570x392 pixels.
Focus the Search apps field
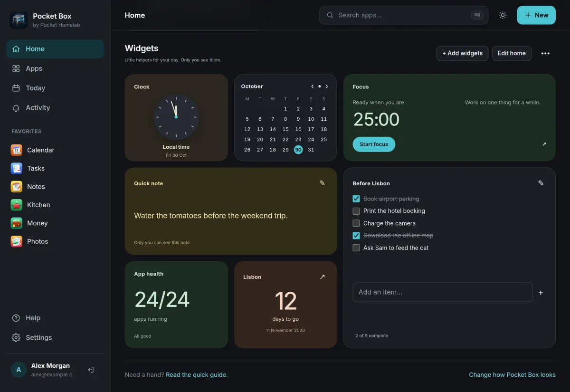click(x=404, y=15)
